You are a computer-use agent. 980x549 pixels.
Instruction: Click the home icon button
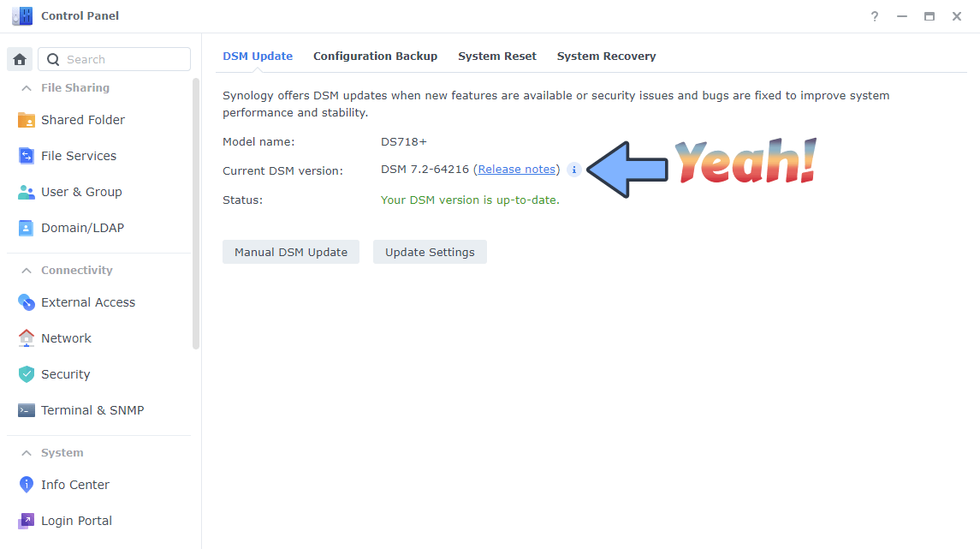tap(20, 59)
